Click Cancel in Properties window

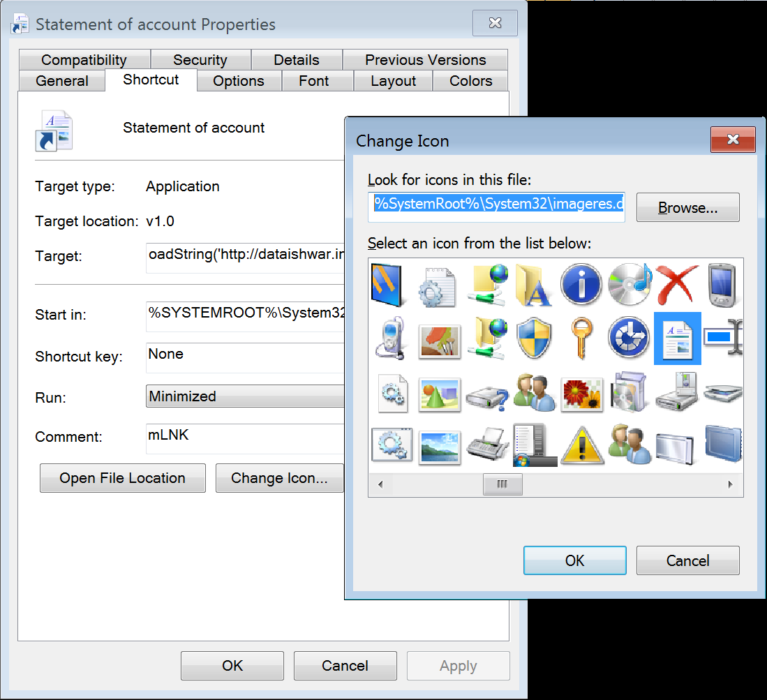[x=345, y=666]
